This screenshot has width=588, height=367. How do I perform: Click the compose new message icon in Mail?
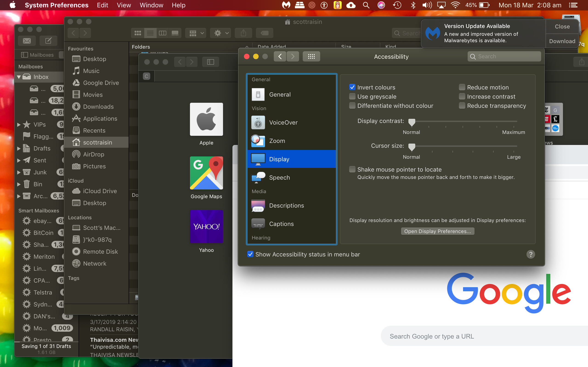[48, 41]
